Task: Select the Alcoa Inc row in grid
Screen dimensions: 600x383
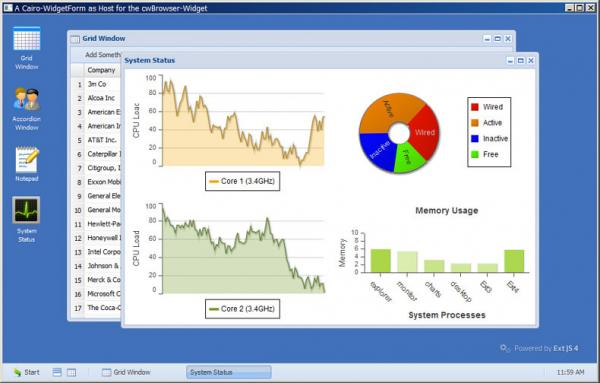Action: pos(96,98)
